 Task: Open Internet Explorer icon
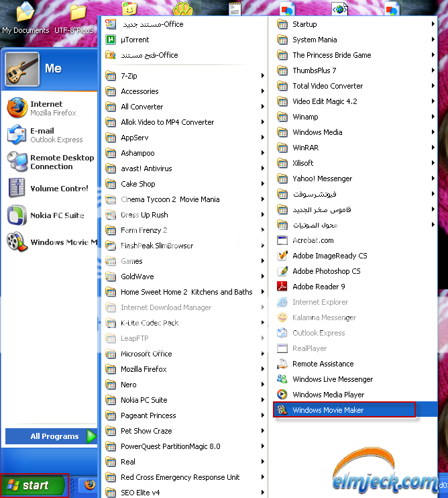coord(282,302)
